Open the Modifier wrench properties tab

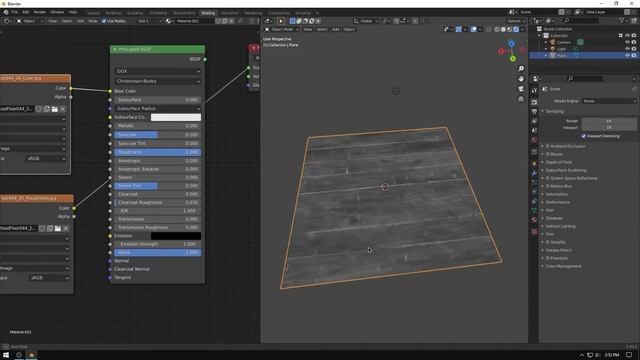534,173
